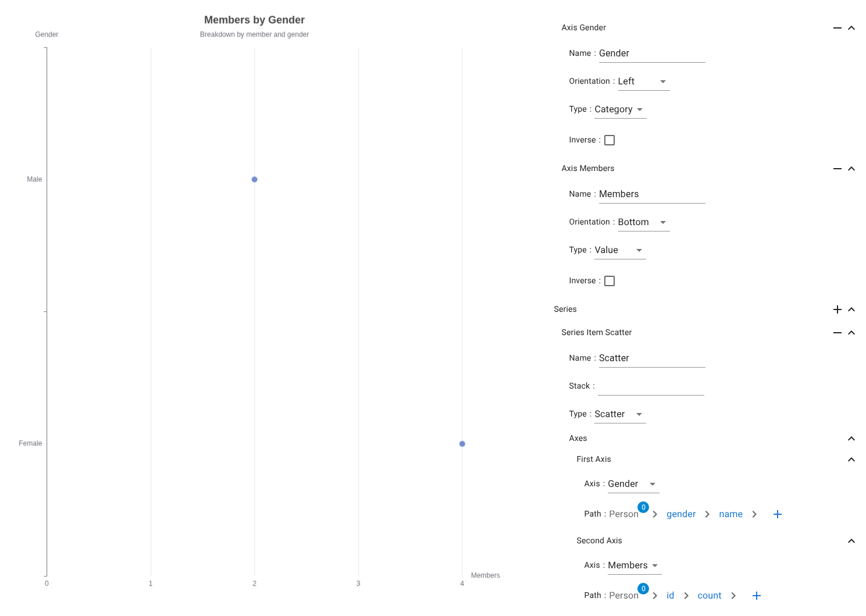Collapse the First Axis section
The height and width of the screenshot is (616, 866).
coord(851,460)
